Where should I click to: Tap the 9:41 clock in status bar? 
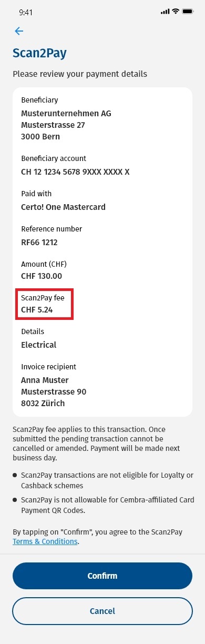click(x=26, y=12)
